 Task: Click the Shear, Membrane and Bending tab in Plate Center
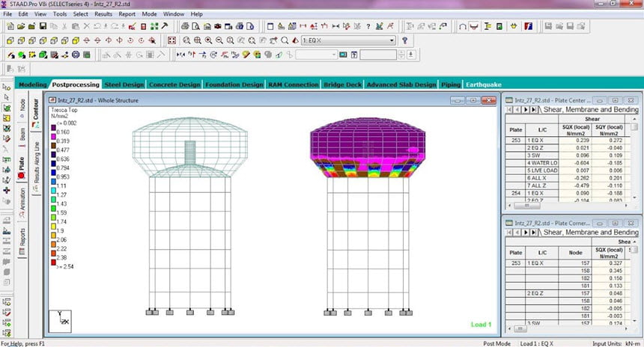point(590,109)
